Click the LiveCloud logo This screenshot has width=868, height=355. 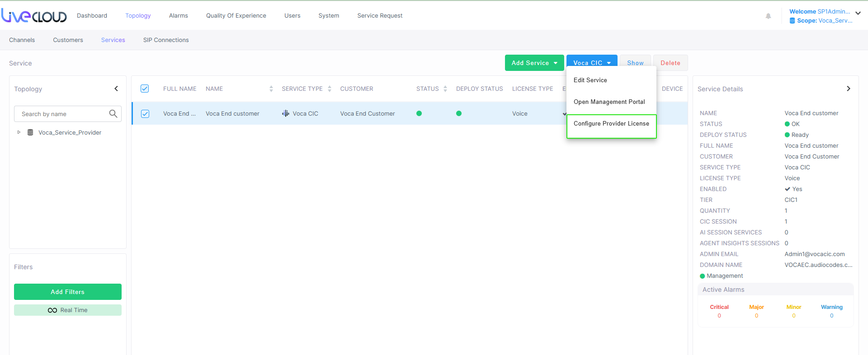34,16
